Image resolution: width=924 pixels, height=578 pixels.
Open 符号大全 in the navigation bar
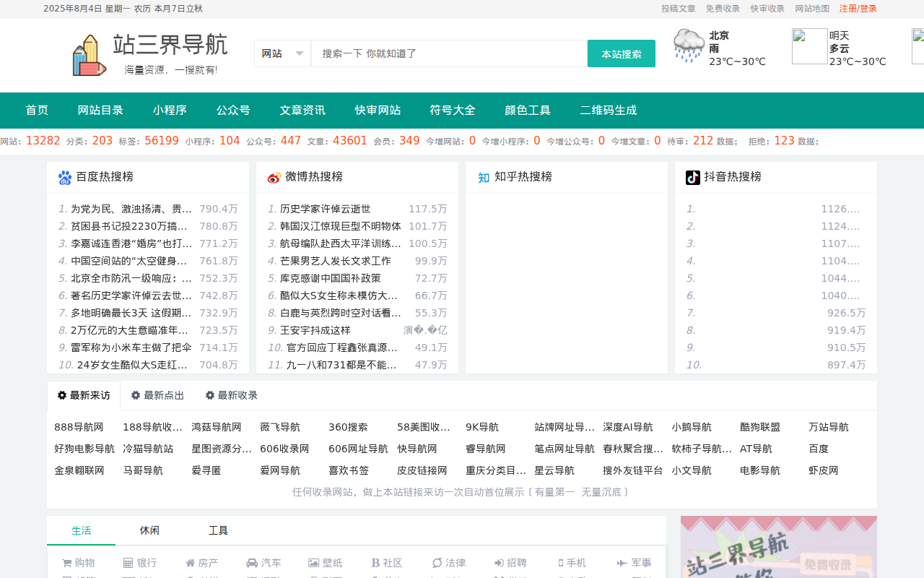coord(453,111)
